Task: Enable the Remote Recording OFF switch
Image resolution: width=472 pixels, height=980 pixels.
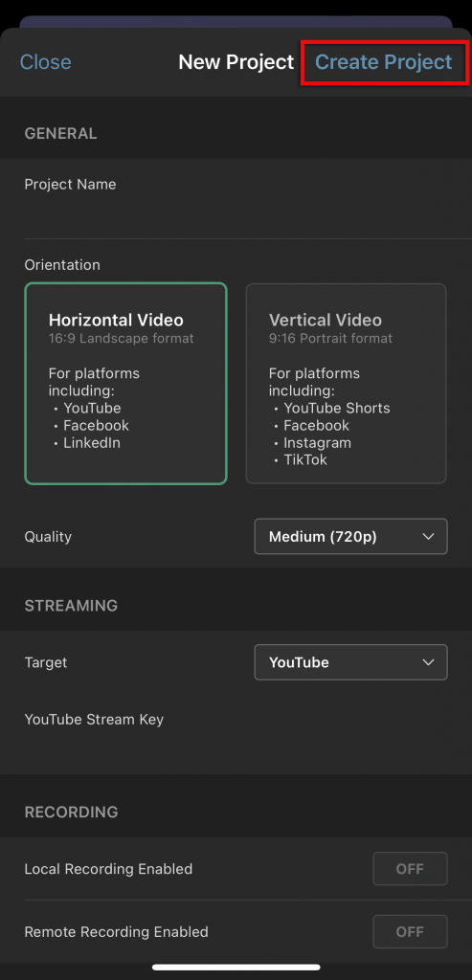Action: [410, 932]
